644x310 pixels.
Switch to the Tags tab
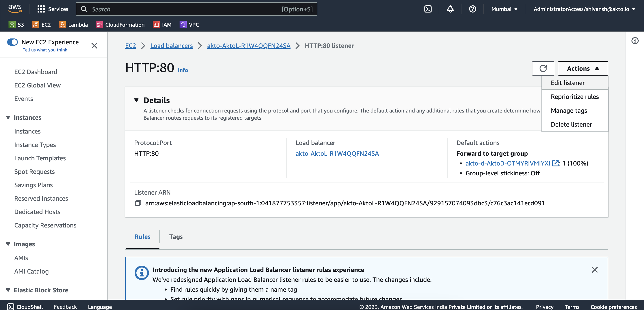[176, 236]
